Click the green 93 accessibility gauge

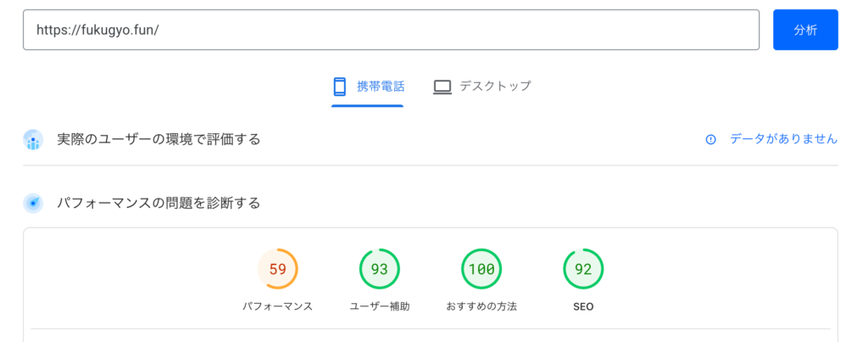380,270
